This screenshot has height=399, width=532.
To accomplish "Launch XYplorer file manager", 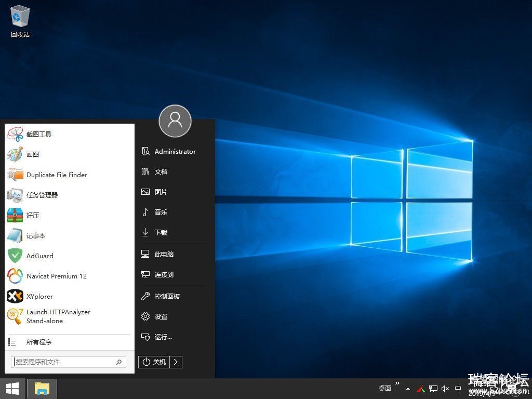I will tap(70, 296).
